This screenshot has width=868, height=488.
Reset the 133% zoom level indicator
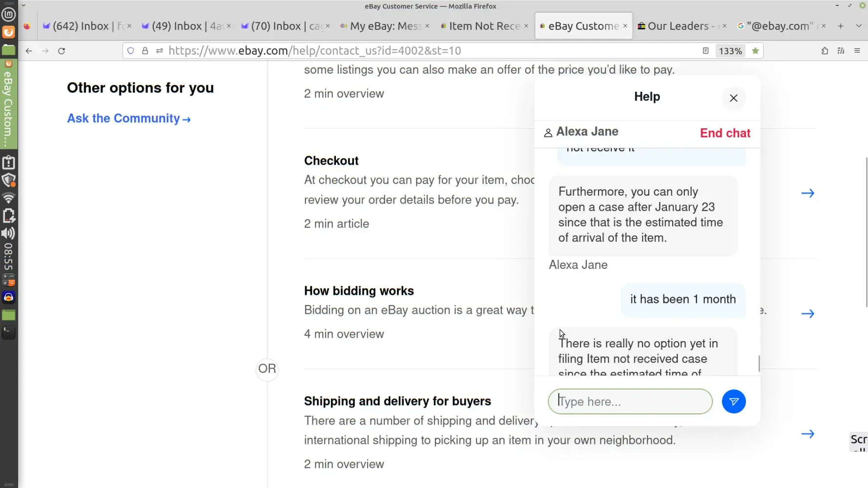pyautogui.click(x=730, y=51)
